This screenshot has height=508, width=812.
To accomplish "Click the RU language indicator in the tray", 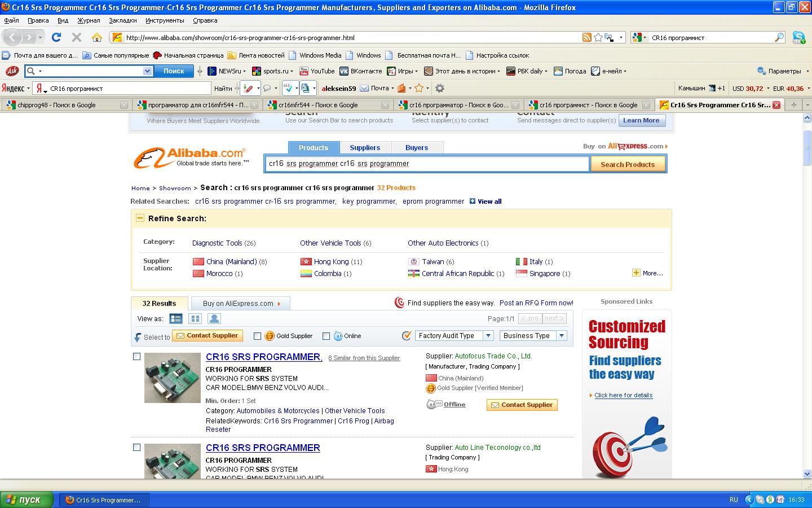I will (734, 500).
